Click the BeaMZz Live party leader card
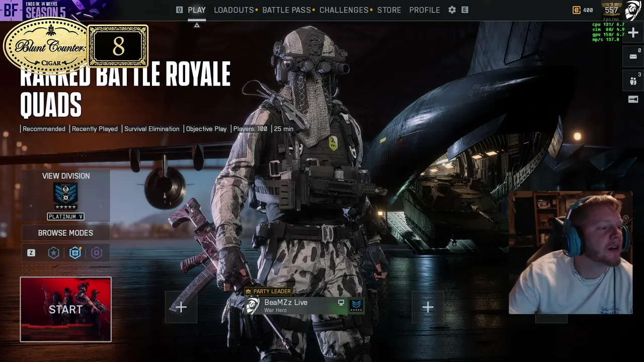Screen dimensions: 644x362 [304, 305]
